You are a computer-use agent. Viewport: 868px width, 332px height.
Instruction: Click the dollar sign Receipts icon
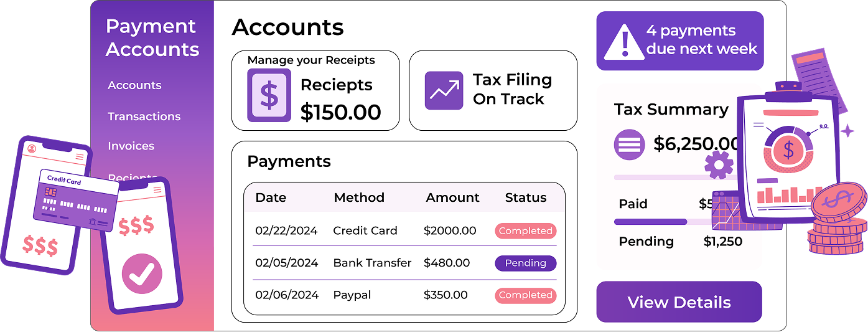(x=269, y=95)
